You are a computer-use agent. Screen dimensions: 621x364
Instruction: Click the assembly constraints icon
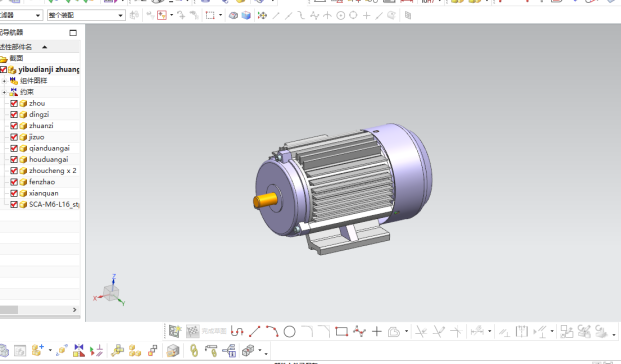[x=79, y=351]
